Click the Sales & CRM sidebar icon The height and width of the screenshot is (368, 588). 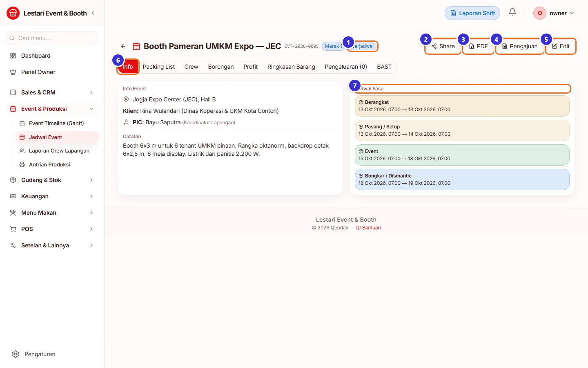(x=13, y=92)
